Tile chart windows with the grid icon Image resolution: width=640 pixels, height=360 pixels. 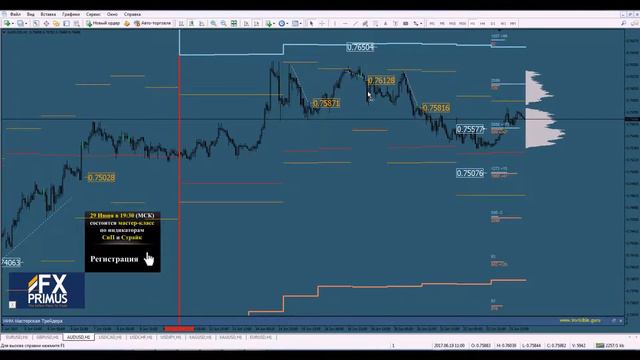click(x=234, y=24)
